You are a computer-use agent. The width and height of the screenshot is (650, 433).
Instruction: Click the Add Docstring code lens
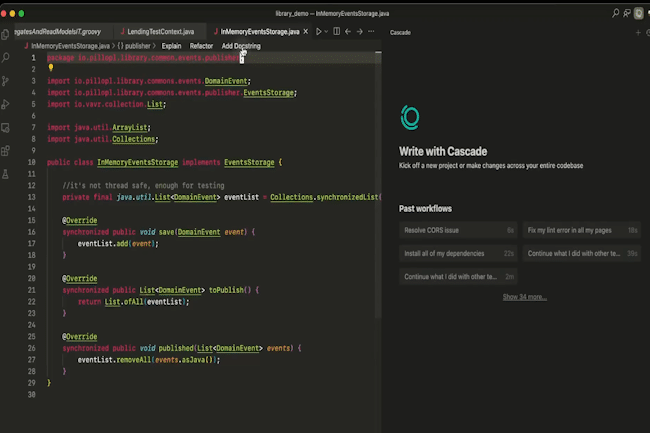(x=241, y=46)
